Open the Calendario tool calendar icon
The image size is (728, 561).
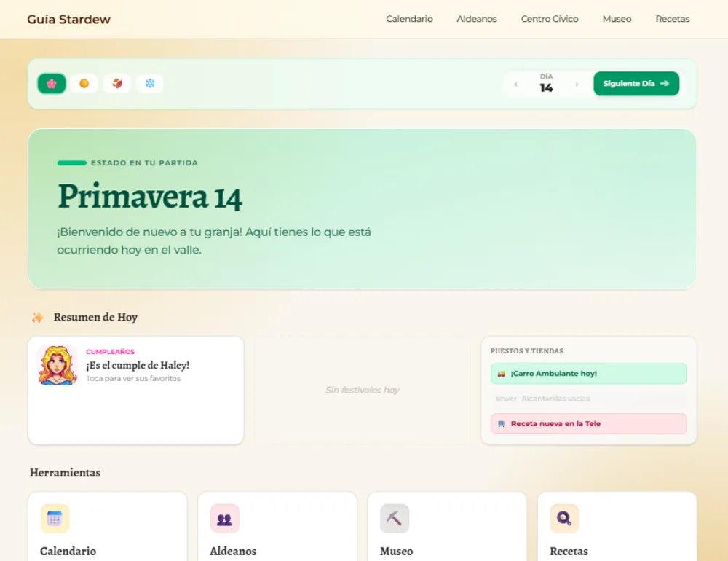coord(55,519)
